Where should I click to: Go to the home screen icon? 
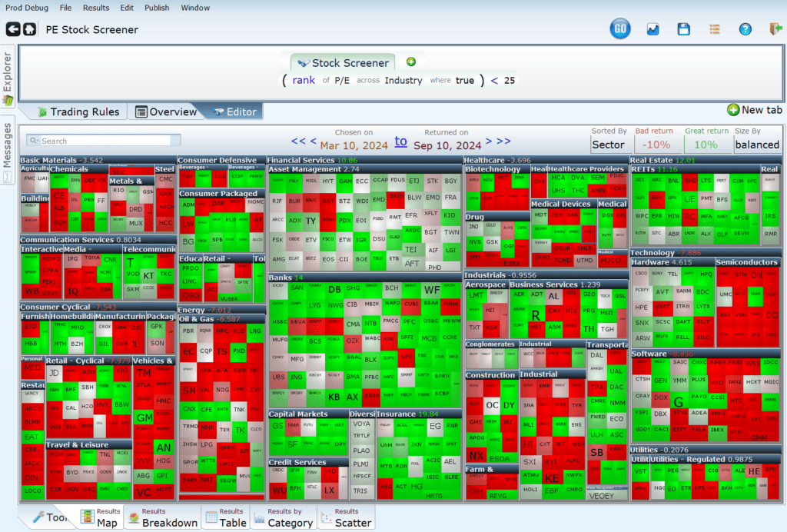30,29
